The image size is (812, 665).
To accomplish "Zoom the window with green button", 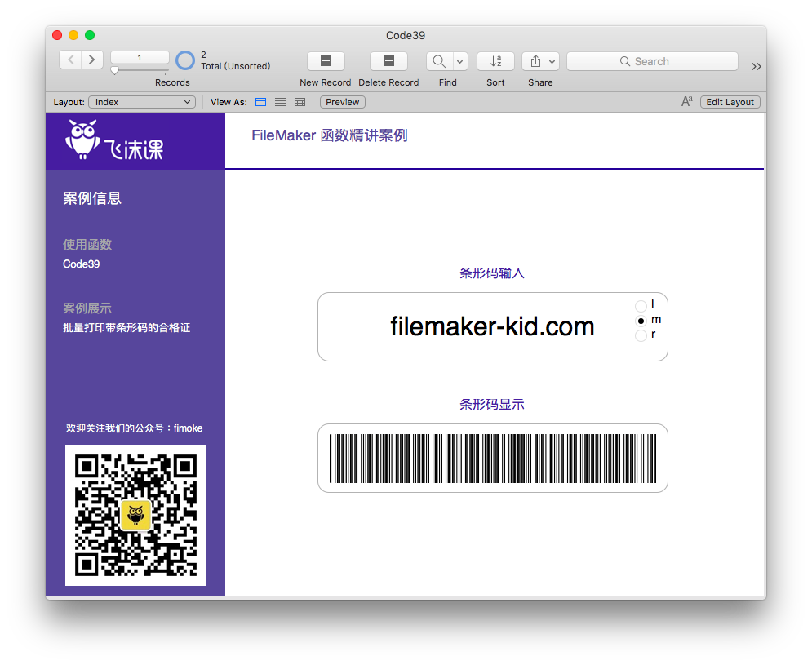I will tap(90, 35).
